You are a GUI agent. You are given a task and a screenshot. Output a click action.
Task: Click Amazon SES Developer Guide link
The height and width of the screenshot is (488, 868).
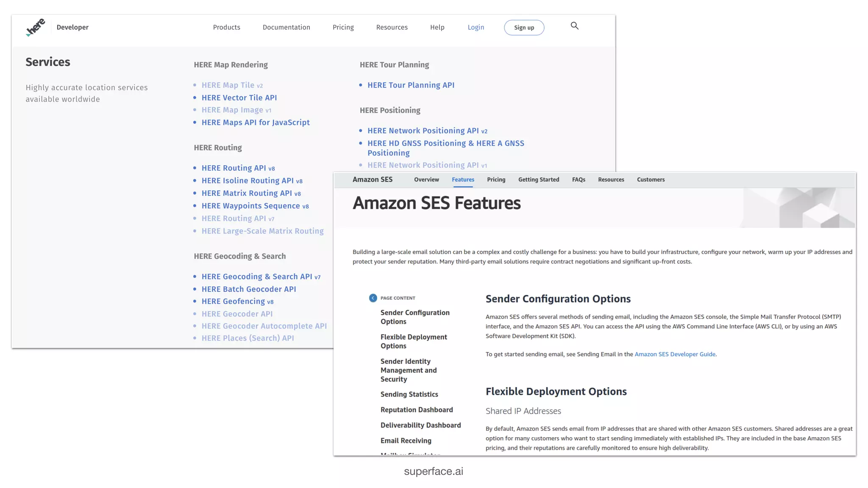675,354
